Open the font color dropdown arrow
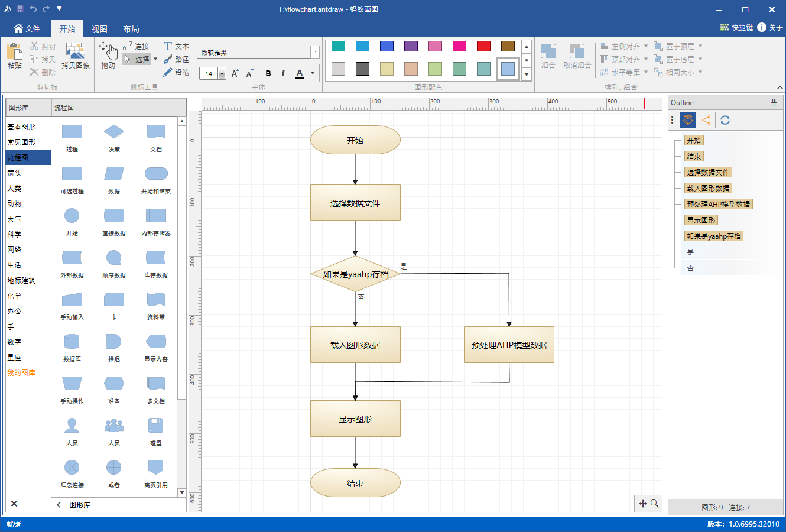Viewport: 786px width, 532px height. coord(313,73)
